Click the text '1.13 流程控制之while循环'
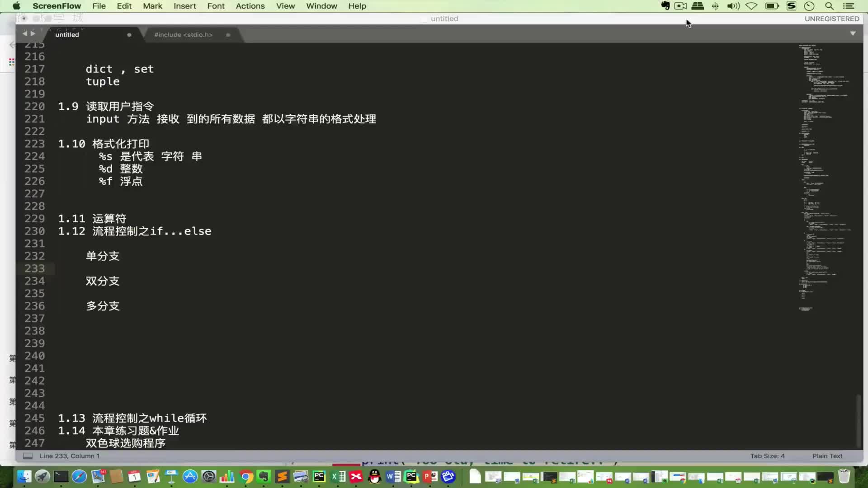This screenshot has width=868, height=488. click(132, 418)
